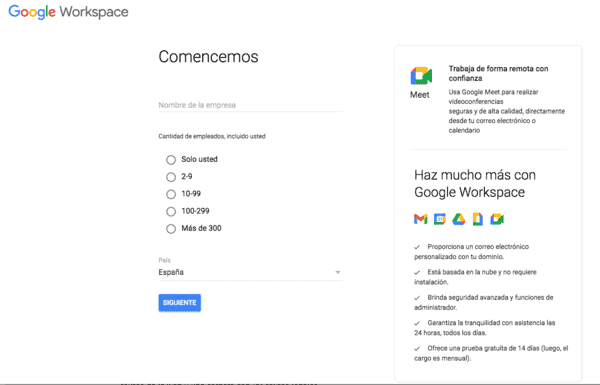Select the "2-9" employees option
Image resolution: width=600 pixels, height=385 pixels.
click(x=171, y=177)
